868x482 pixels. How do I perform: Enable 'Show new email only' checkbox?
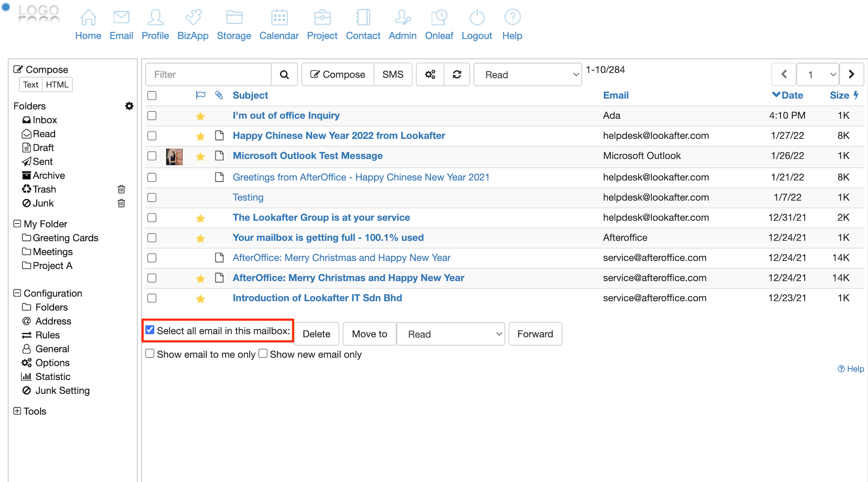[263, 354]
